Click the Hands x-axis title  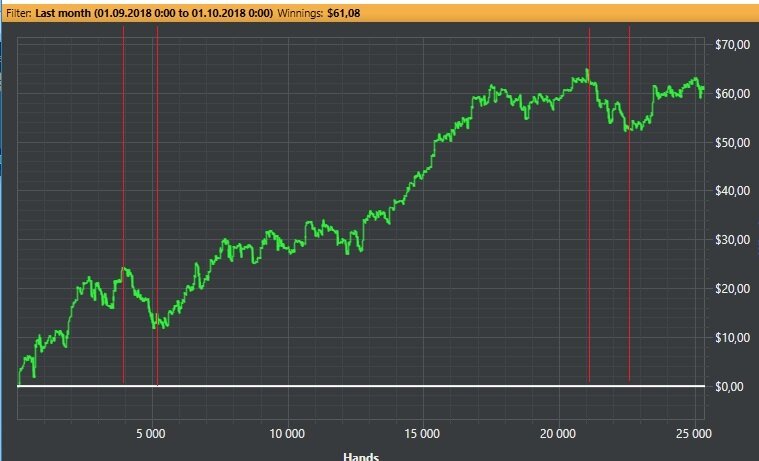click(x=361, y=456)
